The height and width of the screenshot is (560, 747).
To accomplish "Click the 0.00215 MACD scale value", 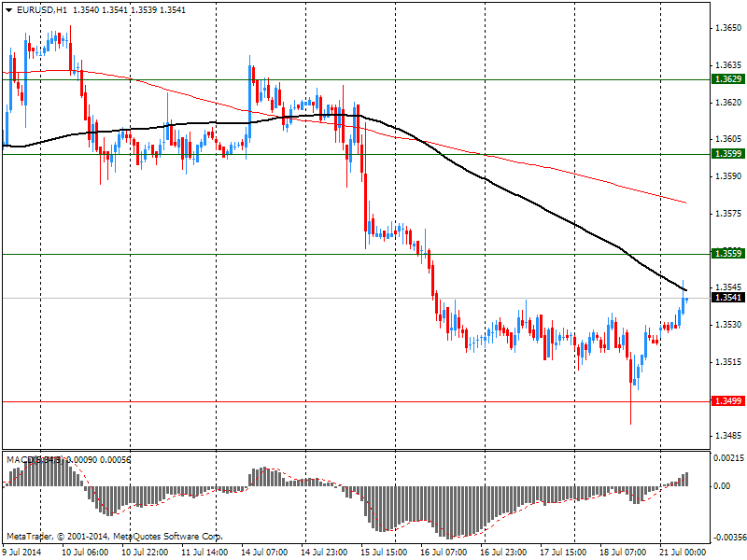I will pyautogui.click(x=728, y=458).
